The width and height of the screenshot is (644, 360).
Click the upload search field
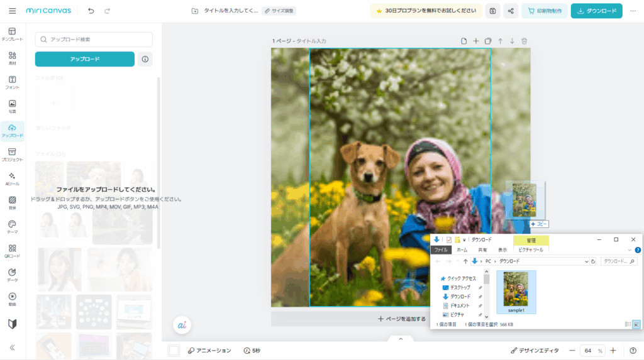click(94, 40)
